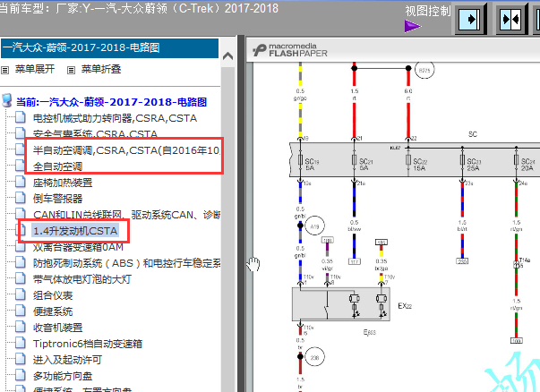
Task: Click the 菜单展开 list icon
Action: click(4, 70)
